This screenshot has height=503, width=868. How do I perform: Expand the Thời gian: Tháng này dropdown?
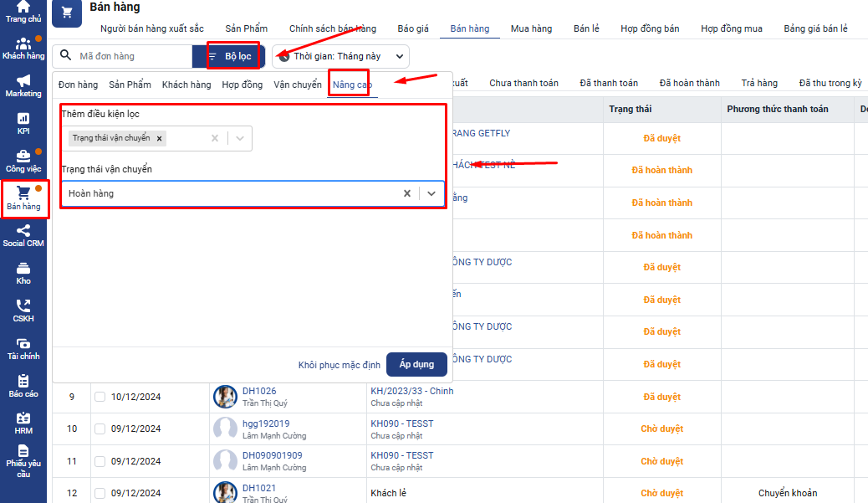click(x=341, y=56)
